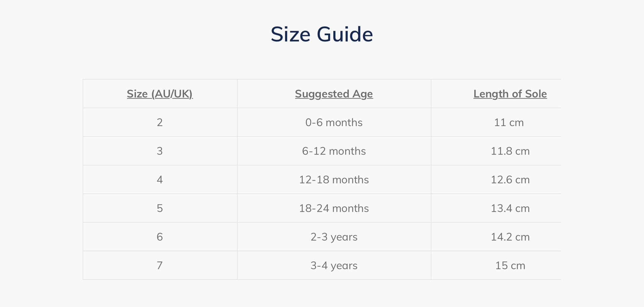This screenshot has width=644, height=307.
Task: Select the Length of Sole header
Action: 510,94
